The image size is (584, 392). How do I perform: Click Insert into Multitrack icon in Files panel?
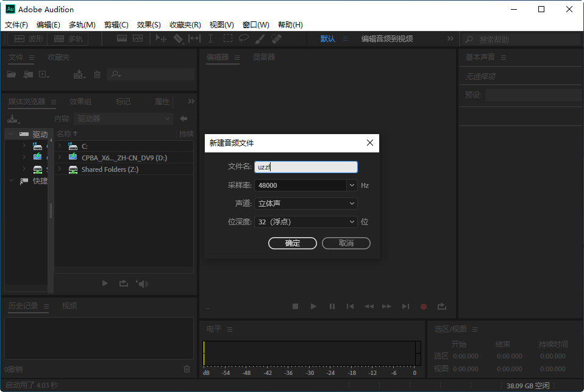pyautogui.click(x=79, y=74)
